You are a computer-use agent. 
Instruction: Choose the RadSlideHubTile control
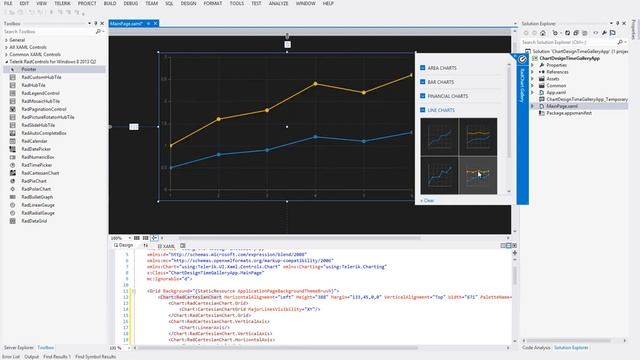click(x=38, y=125)
